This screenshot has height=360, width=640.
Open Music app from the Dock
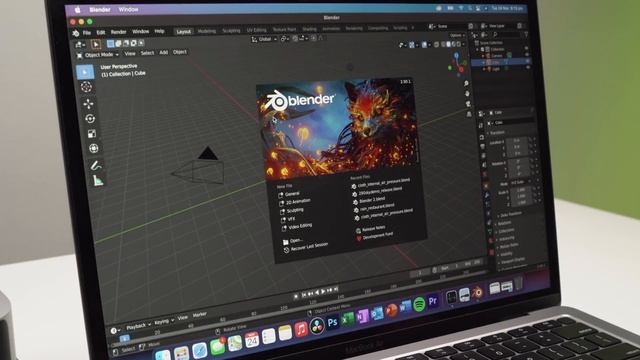pyautogui.click(x=301, y=329)
